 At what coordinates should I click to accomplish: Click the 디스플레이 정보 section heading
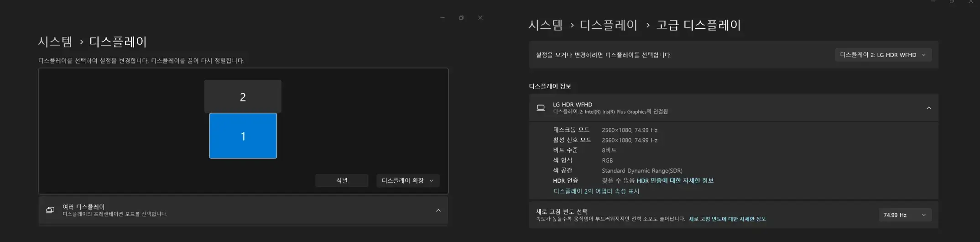point(550,86)
